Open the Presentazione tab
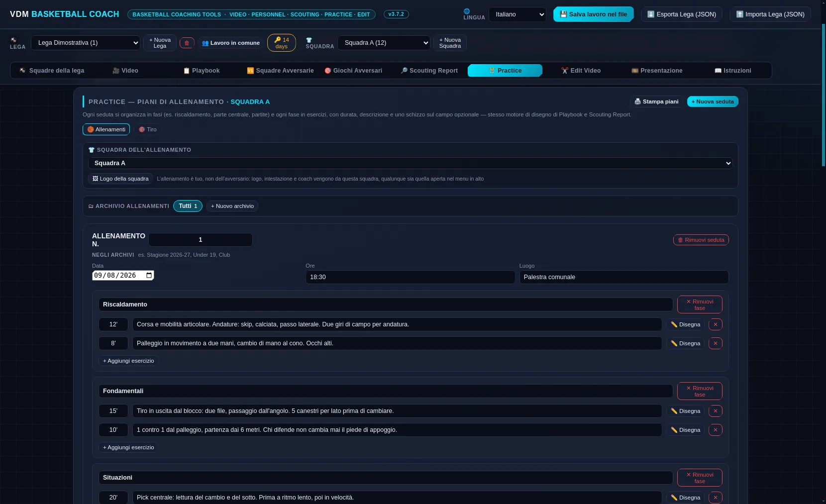Screen dimensions: 826x504 coord(657,71)
